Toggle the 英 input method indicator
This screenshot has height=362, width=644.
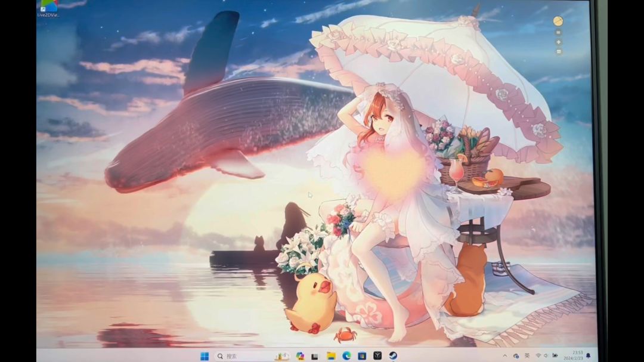point(527,355)
